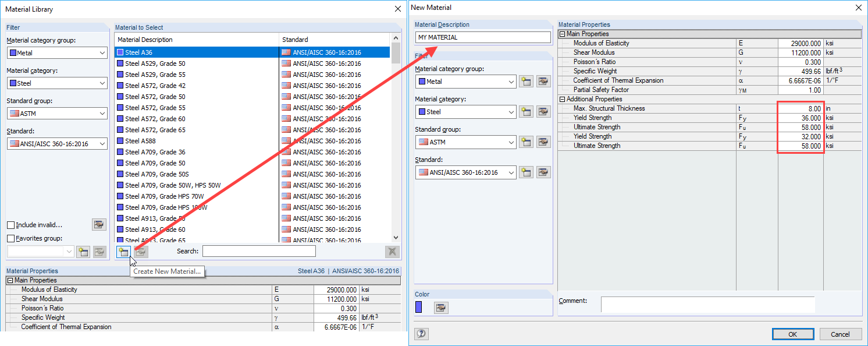
Task: Close the Material Library window
Action: pos(398,9)
